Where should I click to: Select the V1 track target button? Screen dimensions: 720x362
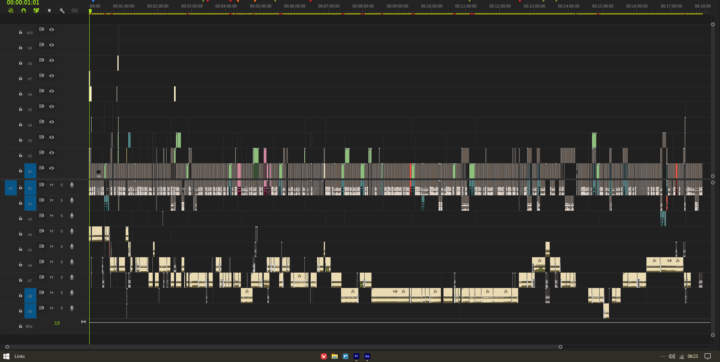[30, 171]
